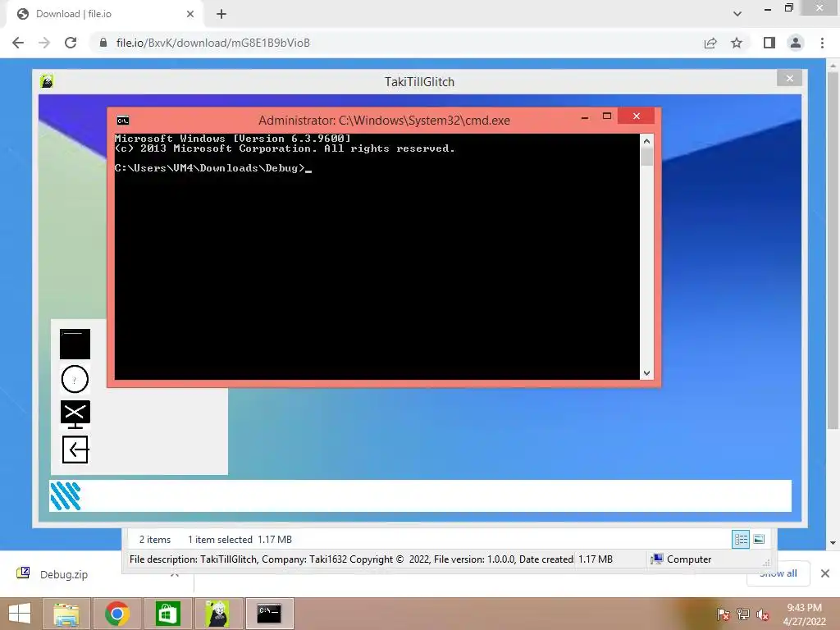This screenshot has height=630, width=840.
Task: Click the black console icon in TakiTillGlitch panel
Action: (x=75, y=344)
